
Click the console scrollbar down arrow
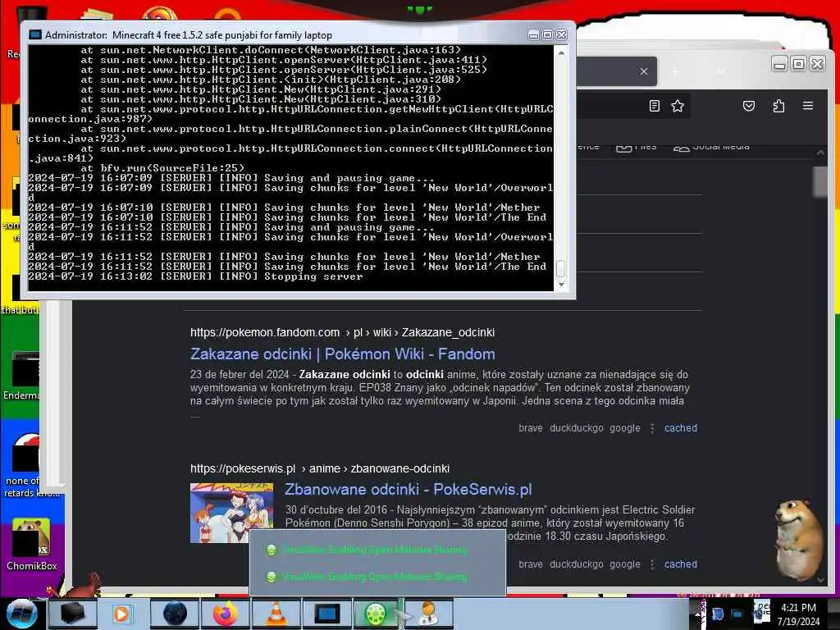561,285
